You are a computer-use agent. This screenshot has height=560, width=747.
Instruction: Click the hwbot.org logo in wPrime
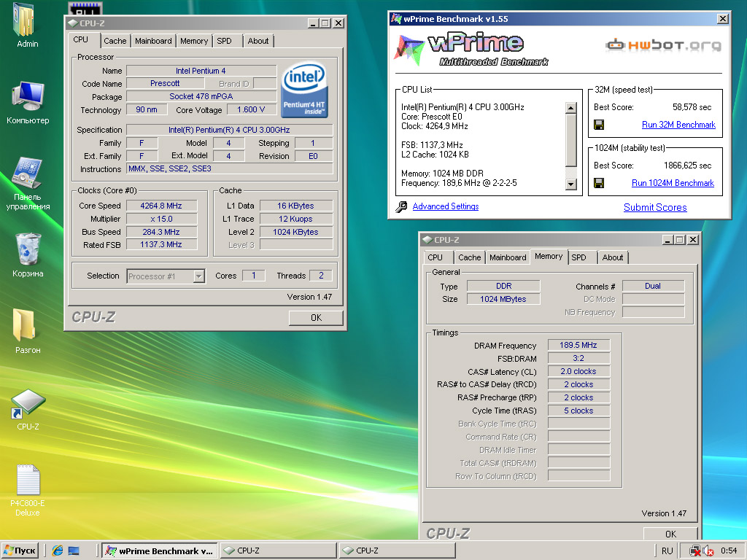click(x=664, y=45)
